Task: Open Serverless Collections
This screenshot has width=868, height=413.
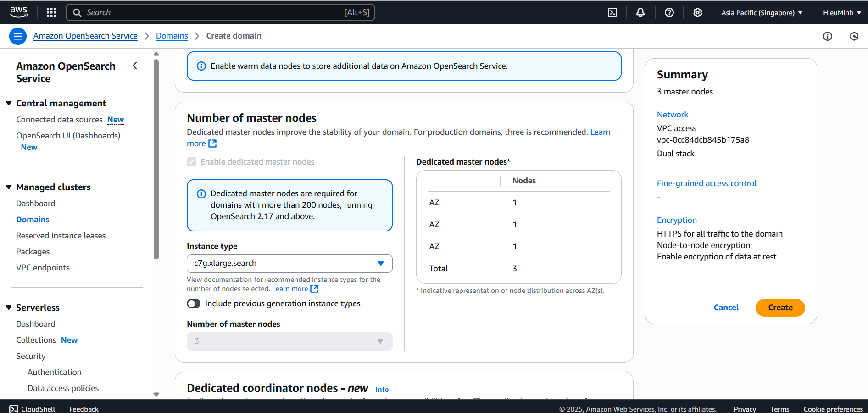Action: click(x=36, y=340)
